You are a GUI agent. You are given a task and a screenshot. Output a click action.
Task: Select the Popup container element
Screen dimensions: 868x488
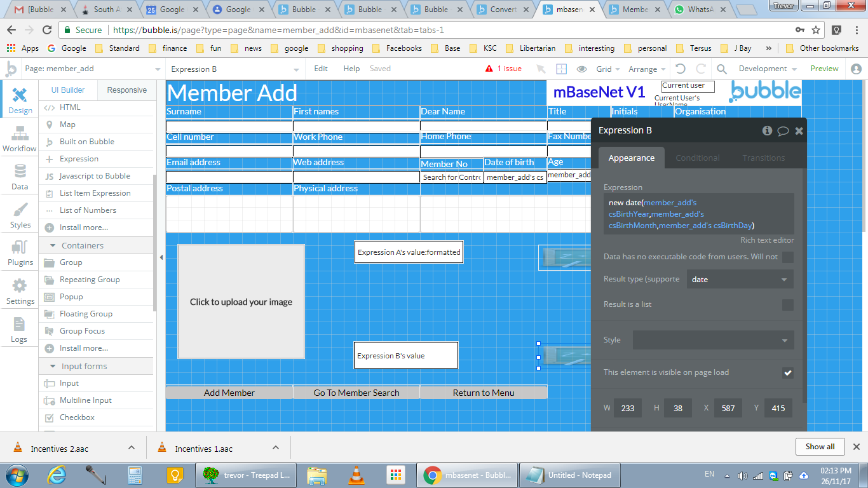(x=71, y=297)
